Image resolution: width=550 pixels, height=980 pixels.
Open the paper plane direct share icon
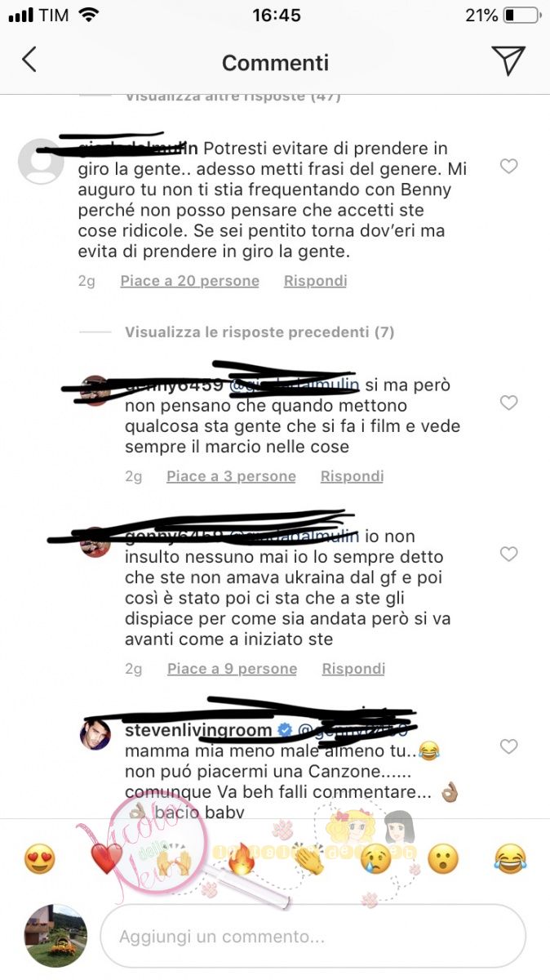coord(508,61)
